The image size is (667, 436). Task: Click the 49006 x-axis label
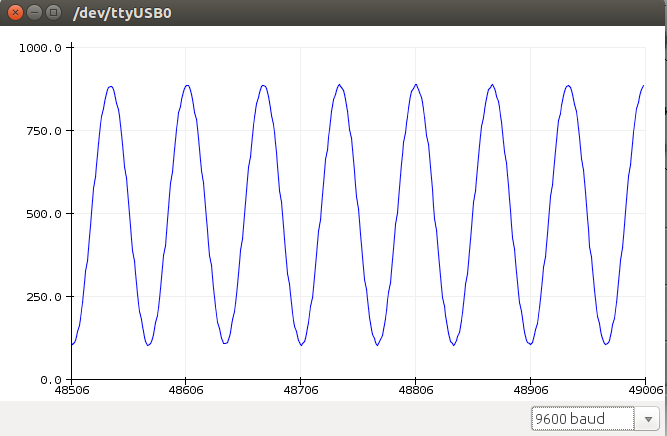pyautogui.click(x=646, y=390)
